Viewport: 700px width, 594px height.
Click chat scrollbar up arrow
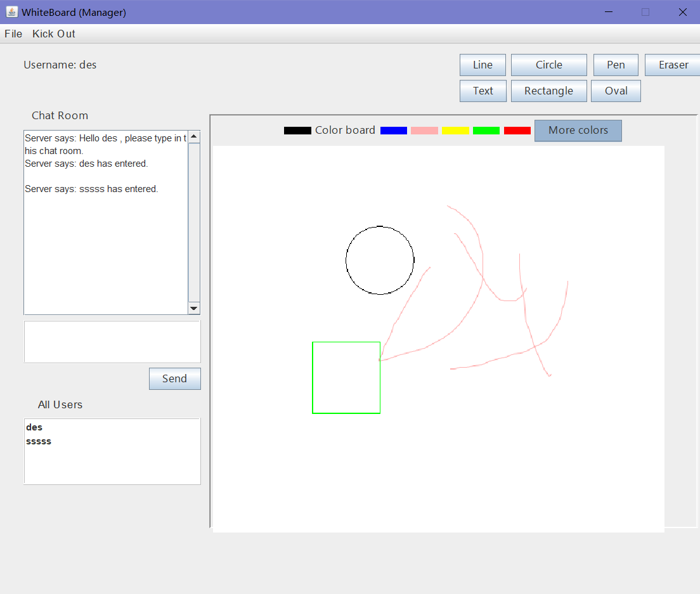(x=194, y=136)
